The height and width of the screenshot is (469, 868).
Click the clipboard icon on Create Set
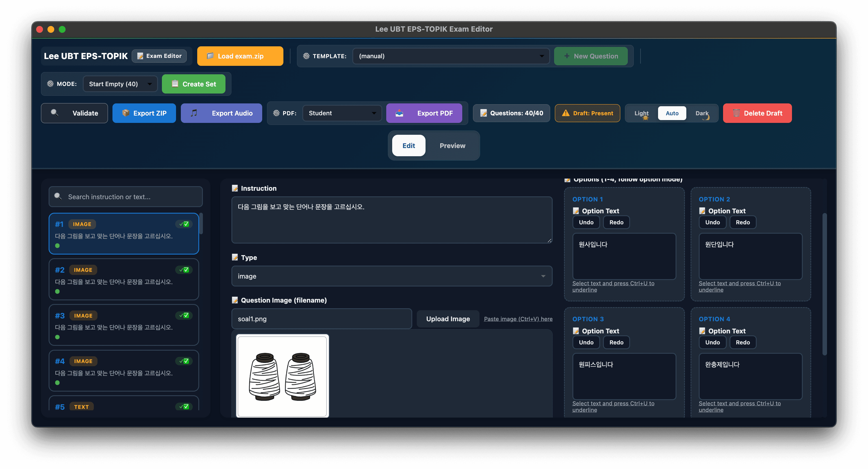tap(175, 84)
